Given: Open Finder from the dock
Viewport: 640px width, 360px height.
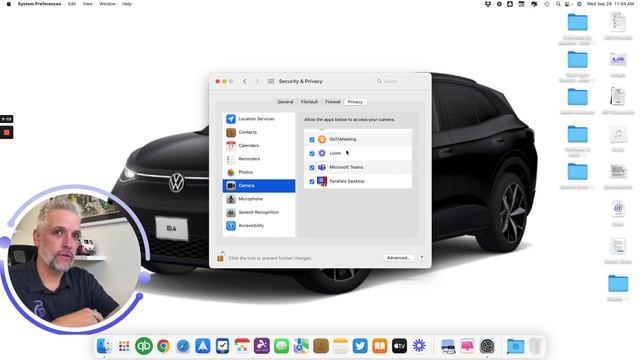Looking at the screenshot, I should (104, 346).
